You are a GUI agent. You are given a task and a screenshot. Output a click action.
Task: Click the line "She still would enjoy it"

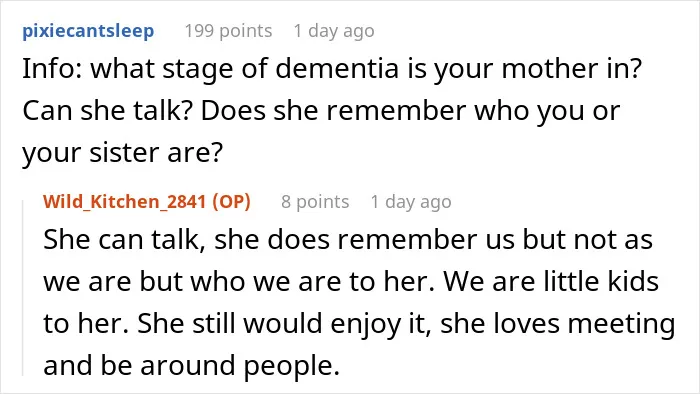[359, 323]
